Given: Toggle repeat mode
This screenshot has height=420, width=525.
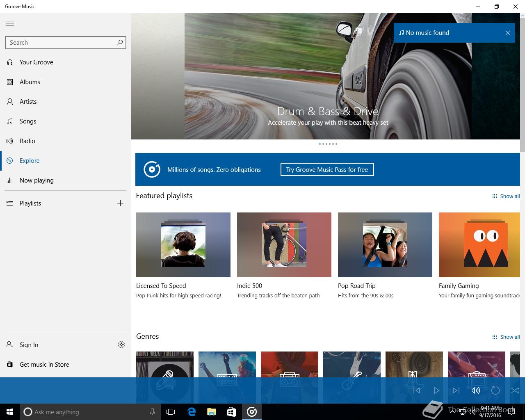Looking at the screenshot, I should [495, 390].
